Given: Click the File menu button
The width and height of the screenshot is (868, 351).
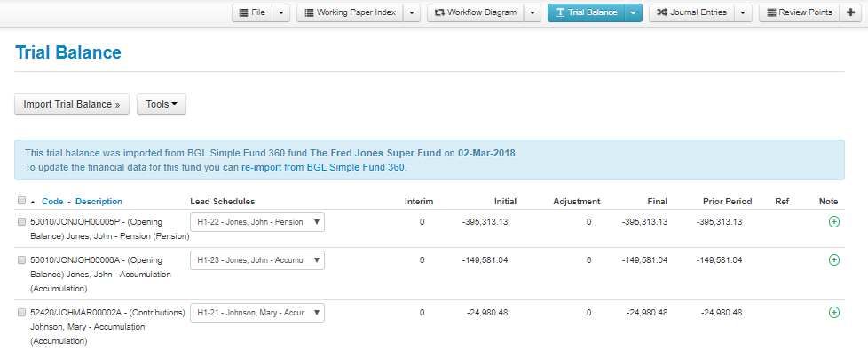Looking at the screenshot, I should click(252, 12).
